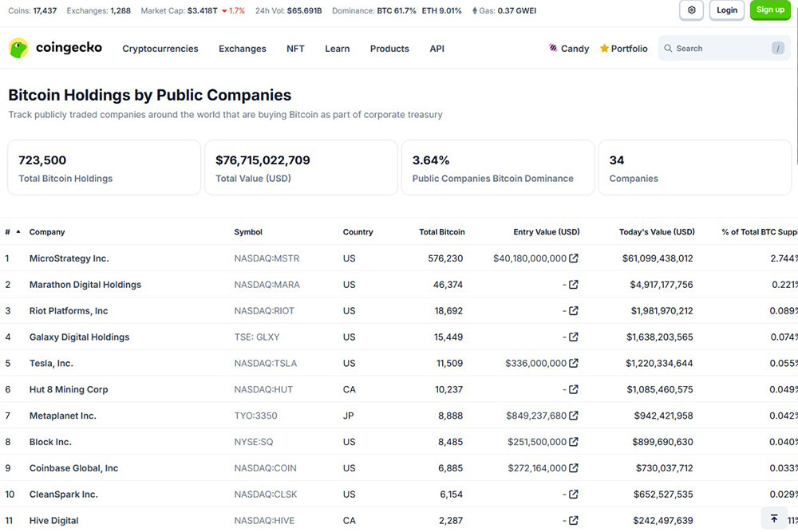This screenshot has width=798, height=532.
Task: Open the Exchanges menu
Action: pyautogui.click(x=243, y=49)
